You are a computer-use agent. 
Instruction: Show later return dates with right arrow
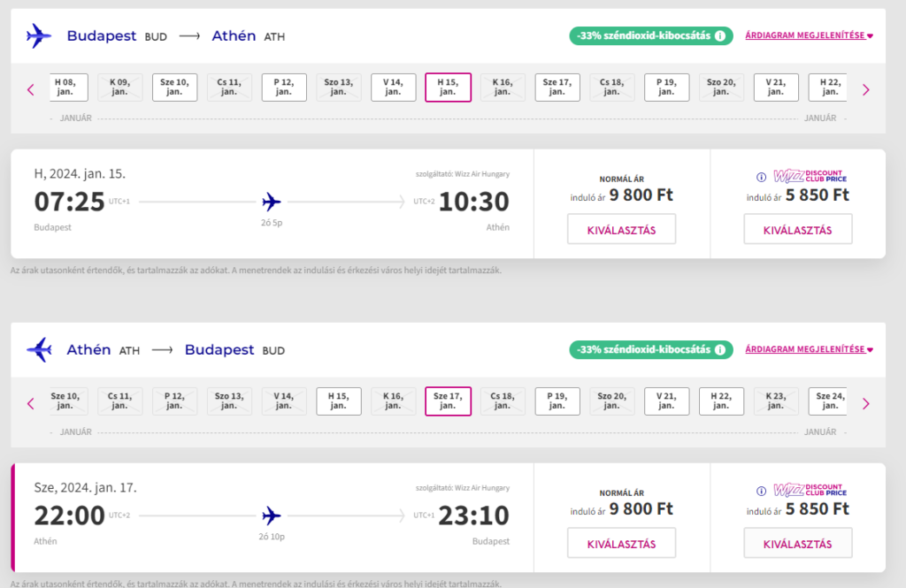coord(865,403)
